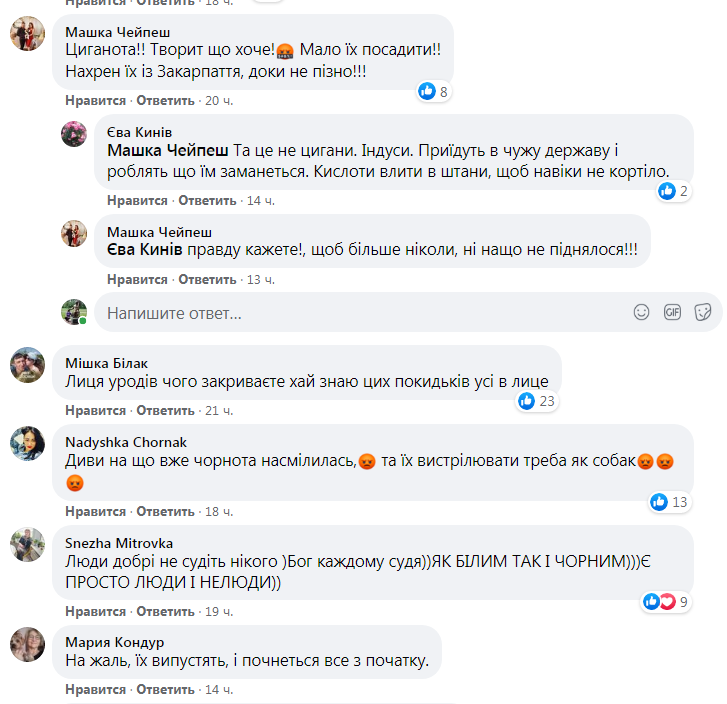Click like count 2 on Єва Кинів reply

click(x=674, y=191)
